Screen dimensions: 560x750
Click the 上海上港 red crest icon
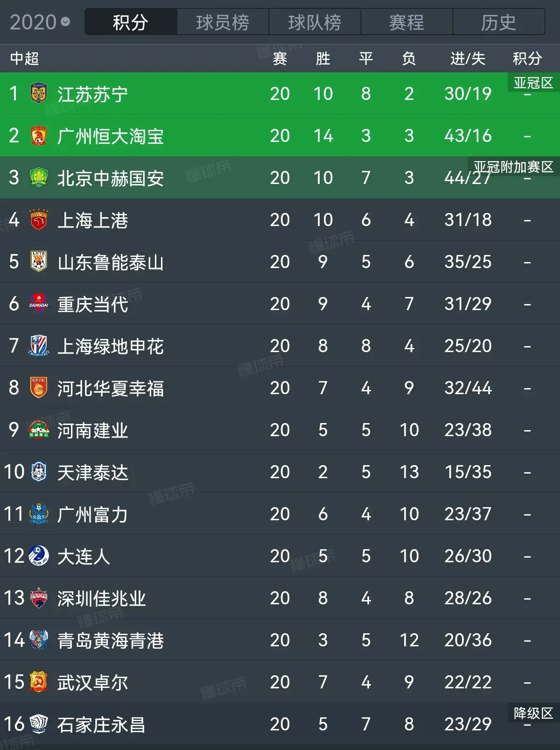pyautogui.click(x=39, y=219)
